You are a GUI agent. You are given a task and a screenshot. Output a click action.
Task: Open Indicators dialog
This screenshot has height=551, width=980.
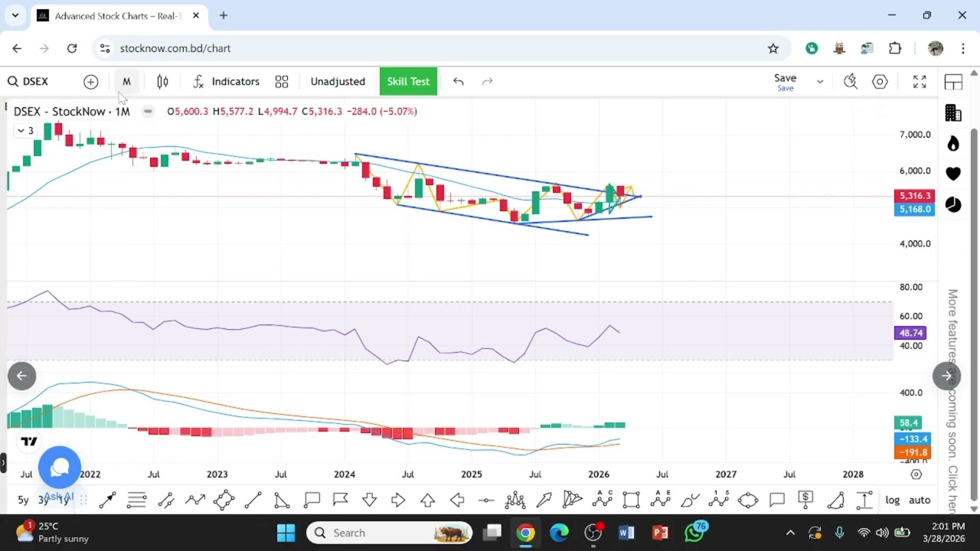point(226,81)
